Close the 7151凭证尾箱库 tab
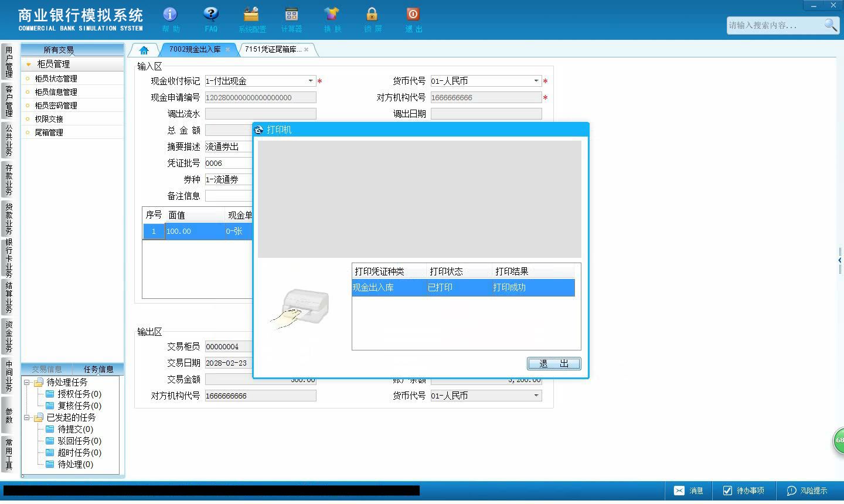The image size is (844, 504). click(306, 50)
